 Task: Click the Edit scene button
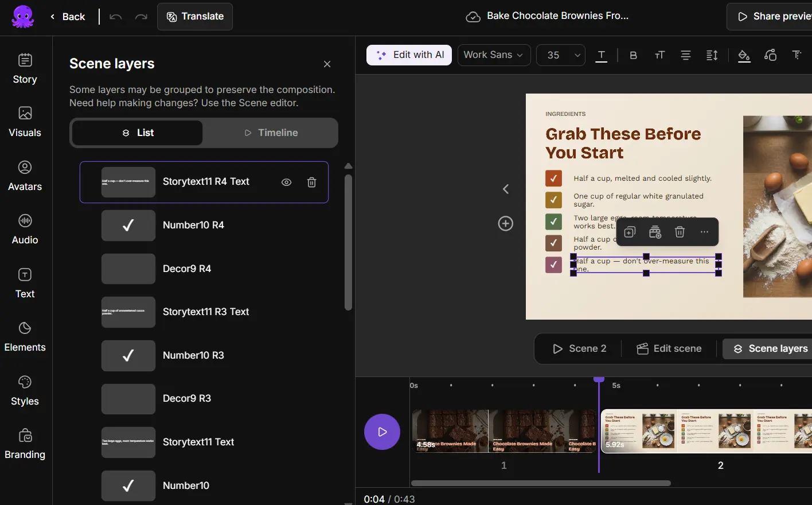[x=669, y=348]
